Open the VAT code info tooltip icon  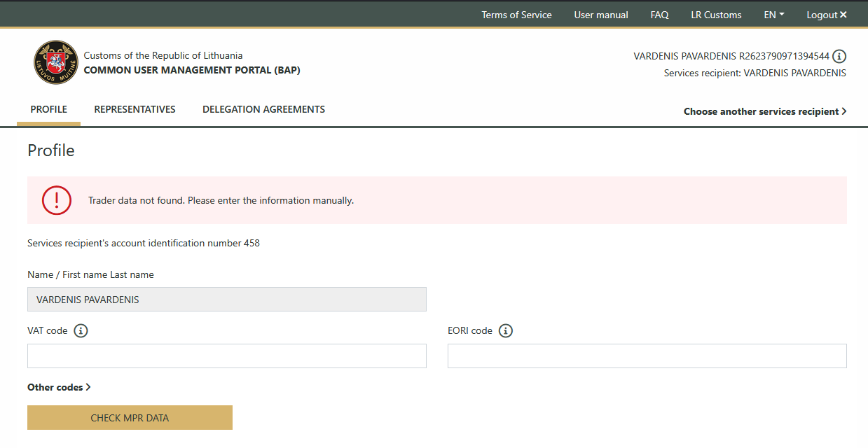coord(81,330)
